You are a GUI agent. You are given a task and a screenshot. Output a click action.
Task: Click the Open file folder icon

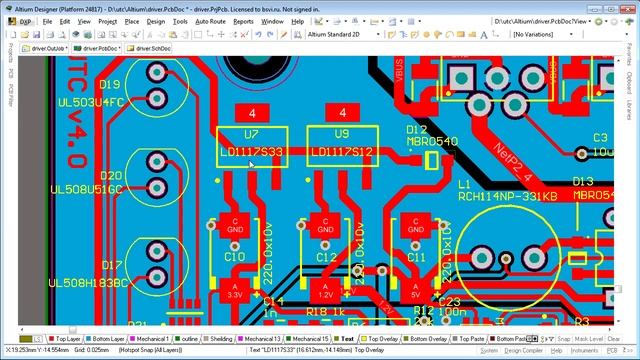pos(24,35)
